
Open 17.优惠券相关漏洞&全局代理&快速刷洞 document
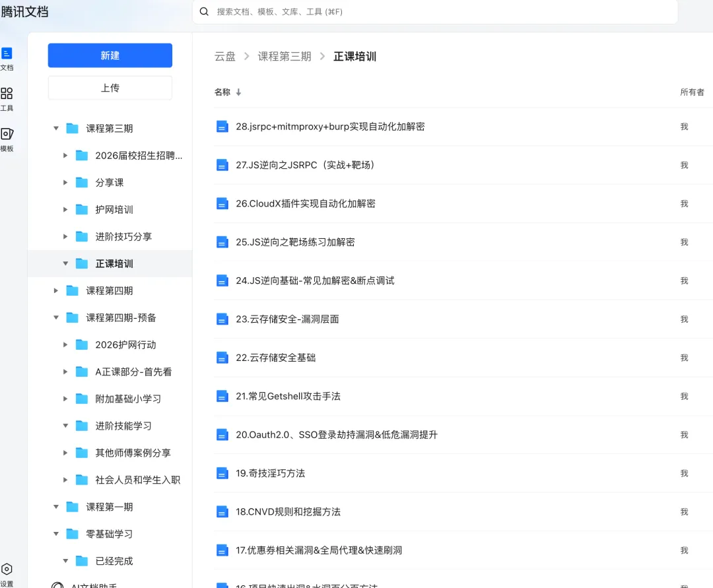319,551
